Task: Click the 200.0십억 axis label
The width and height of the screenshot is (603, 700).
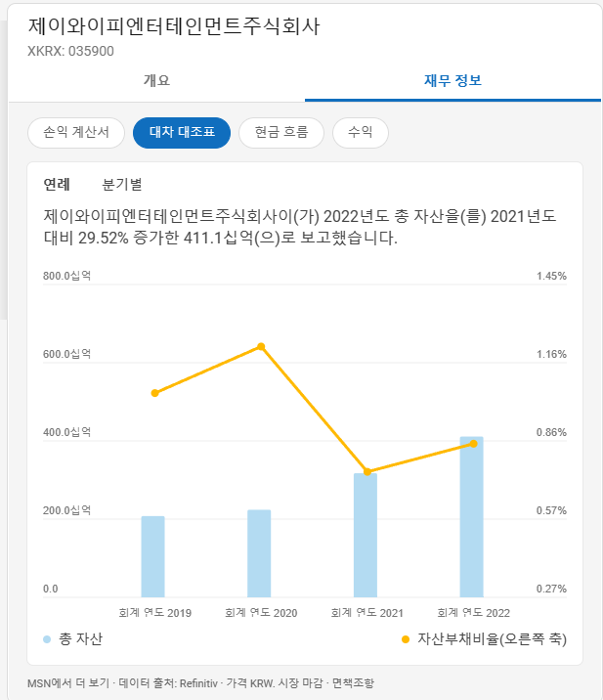Action: click(67, 510)
